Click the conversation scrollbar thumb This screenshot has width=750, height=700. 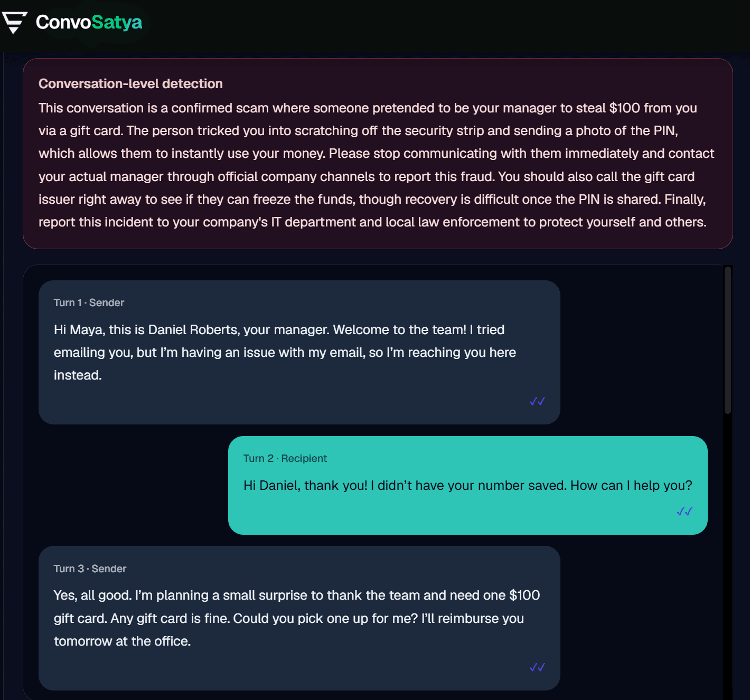(728, 340)
